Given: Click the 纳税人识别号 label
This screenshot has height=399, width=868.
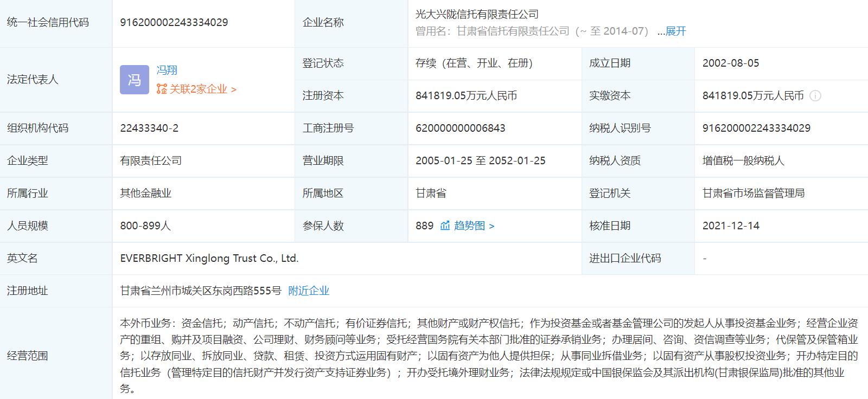Looking at the screenshot, I should [620, 128].
